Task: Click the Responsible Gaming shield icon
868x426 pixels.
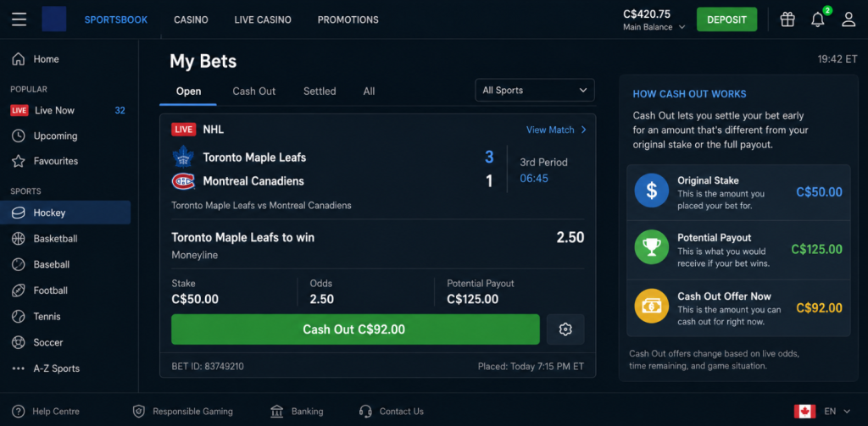Action: coord(138,411)
